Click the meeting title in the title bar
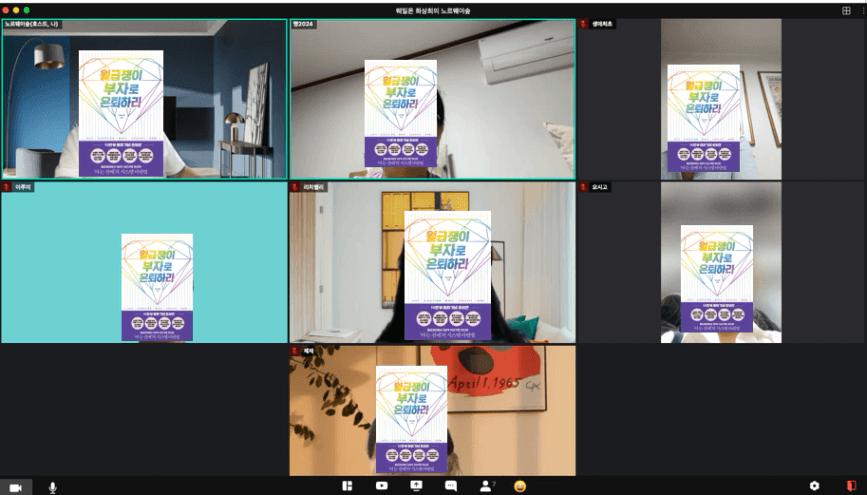This screenshot has width=867, height=495. (433, 11)
